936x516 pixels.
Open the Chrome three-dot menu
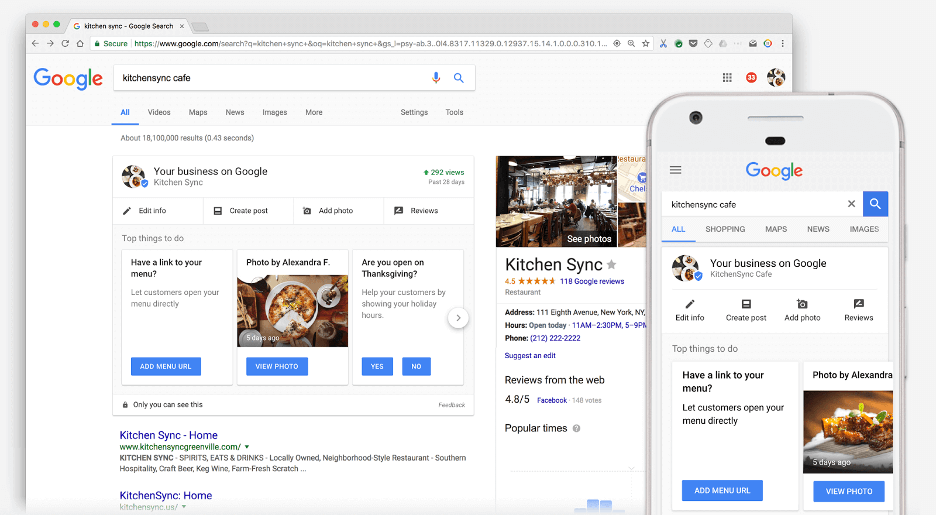(783, 44)
